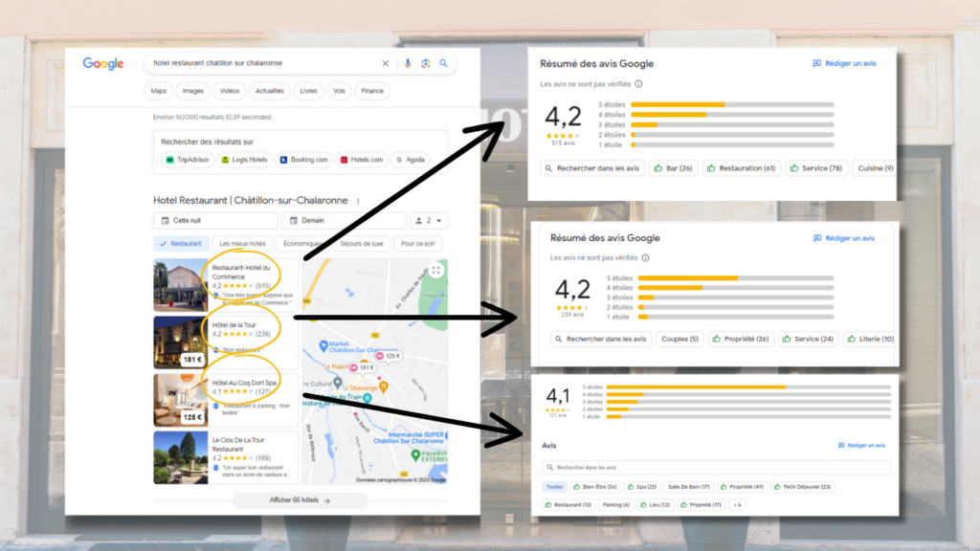
Task: Switch to the Maps tab
Action: [x=159, y=91]
